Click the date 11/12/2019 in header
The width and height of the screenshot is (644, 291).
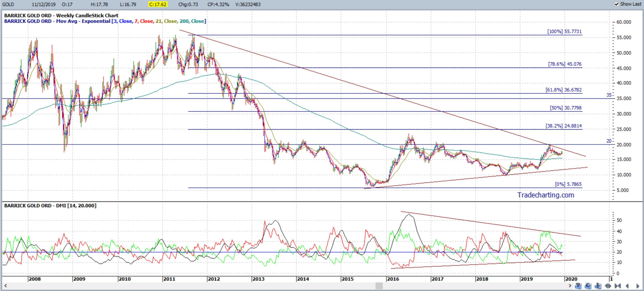pos(44,4)
